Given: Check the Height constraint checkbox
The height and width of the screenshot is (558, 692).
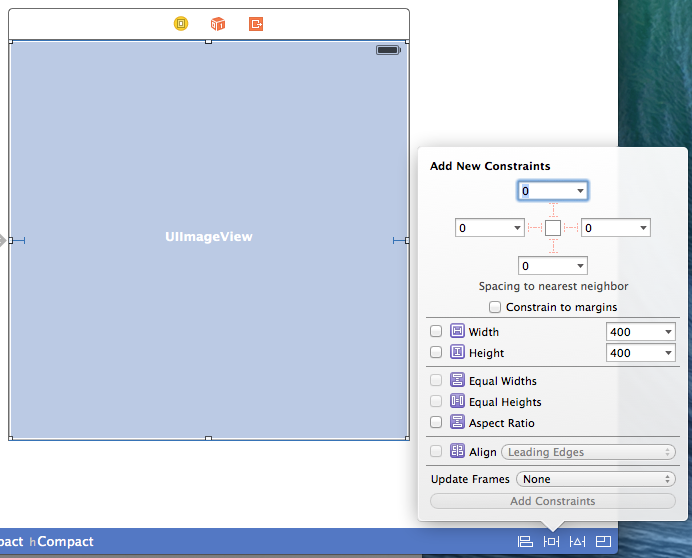Looking at the screenshot, I should (x=436, y=352).
